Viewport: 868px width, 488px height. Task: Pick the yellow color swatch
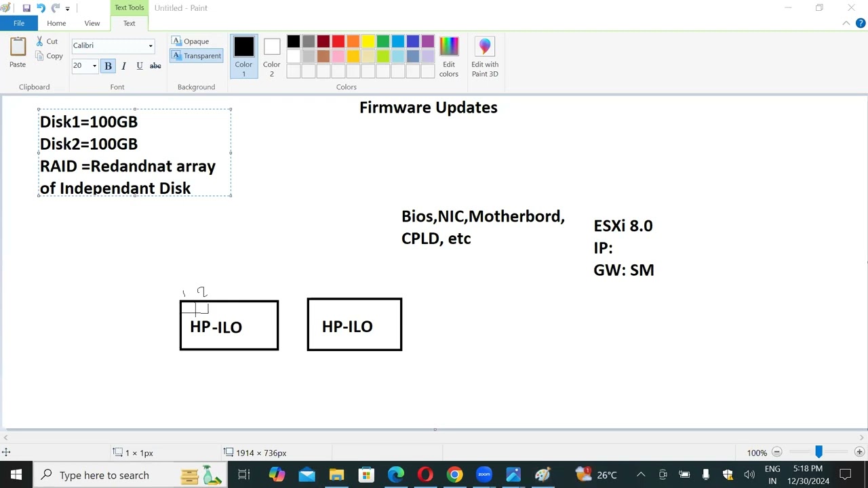pyautogui.click(x=368, y=42)
